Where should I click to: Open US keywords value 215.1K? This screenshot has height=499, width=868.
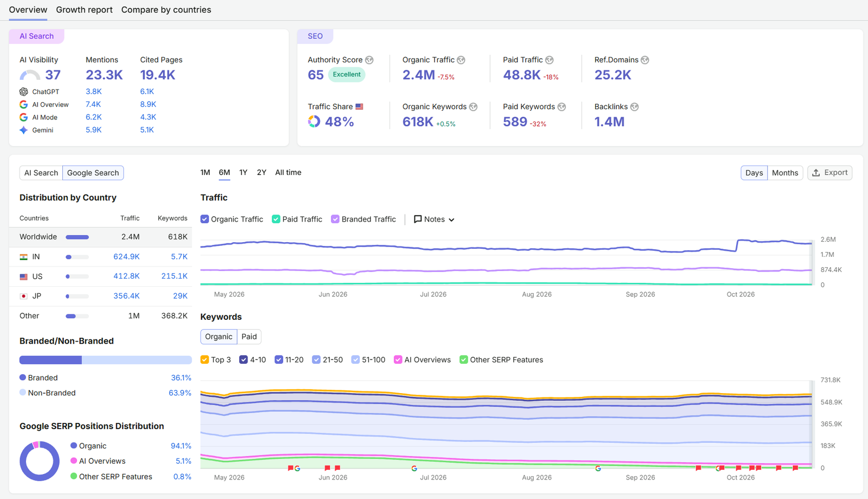coord(174,276)
